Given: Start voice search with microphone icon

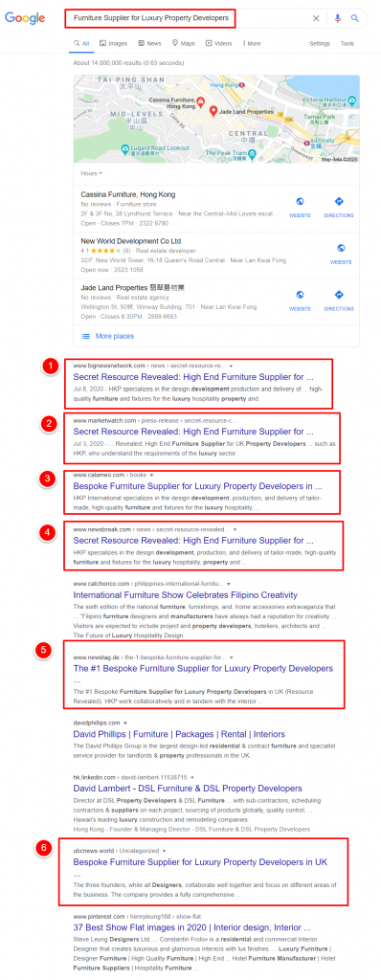Looking at the screenshot, I should (338, 18).
